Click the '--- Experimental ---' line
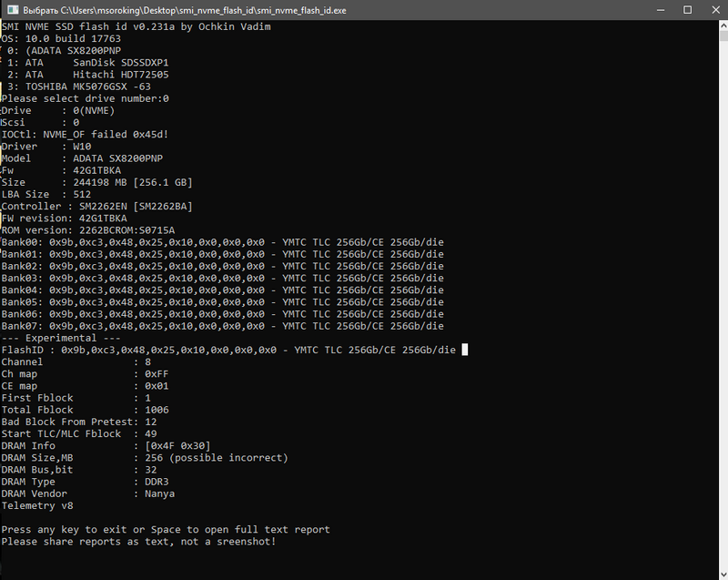This screenshot has height=580, width=728. tap(61, 338)
